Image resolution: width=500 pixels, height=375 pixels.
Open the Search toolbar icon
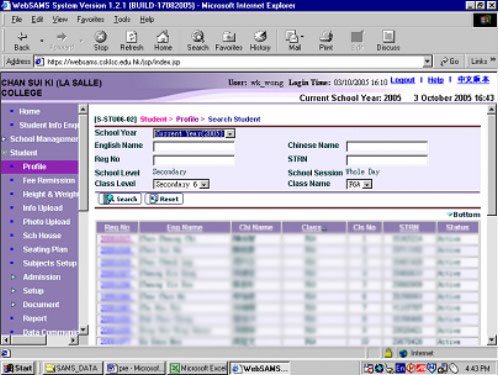tap(197, 36)
